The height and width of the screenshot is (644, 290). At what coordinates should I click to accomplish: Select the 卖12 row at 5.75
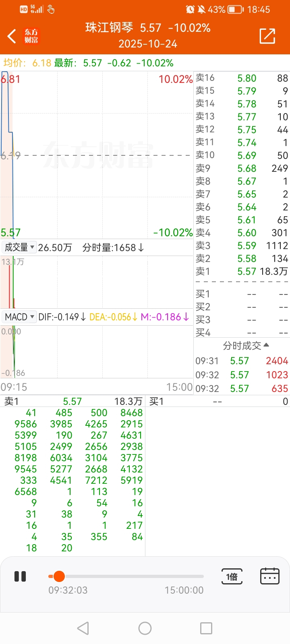point(242,130)
